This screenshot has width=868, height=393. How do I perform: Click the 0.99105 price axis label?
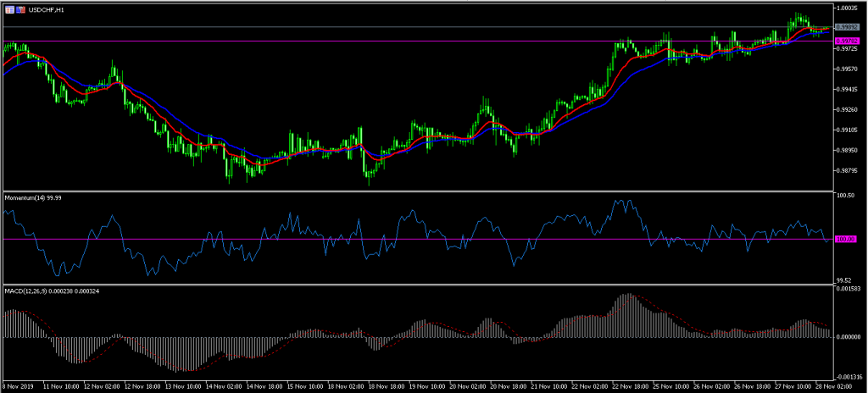pyautogui.click(x=847, y=130)
